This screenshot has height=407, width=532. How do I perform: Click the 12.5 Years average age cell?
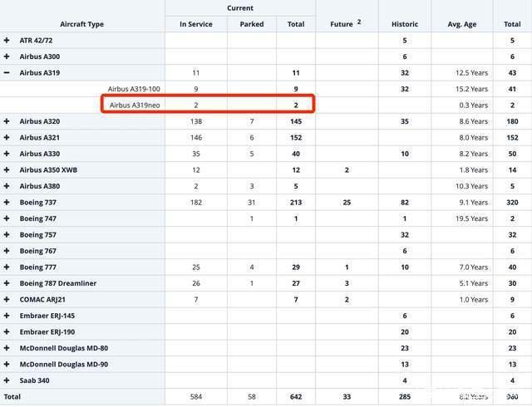click(x=471, y=73)
